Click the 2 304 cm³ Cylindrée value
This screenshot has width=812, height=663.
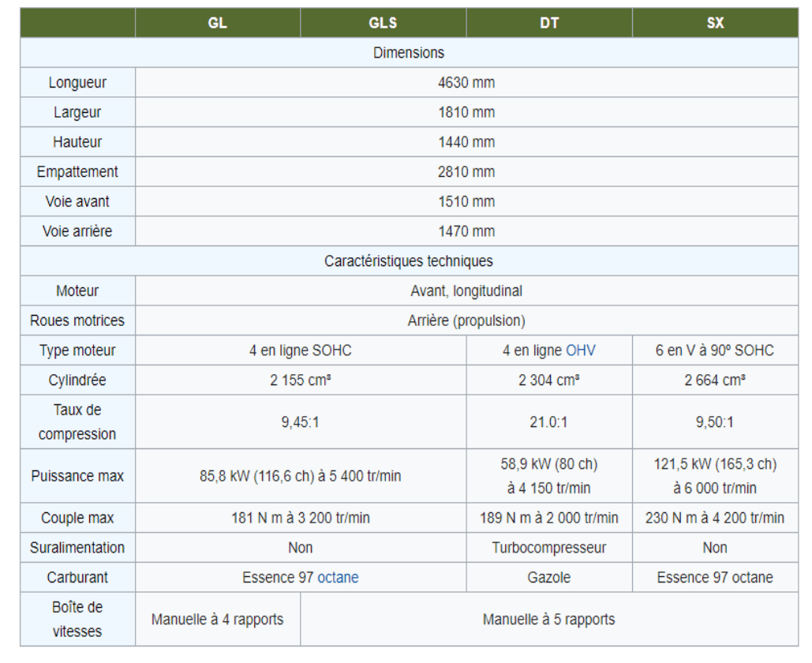549,380
